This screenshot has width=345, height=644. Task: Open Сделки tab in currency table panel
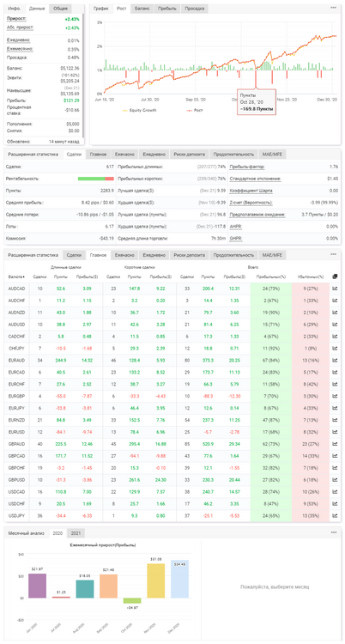click(74, 255)
